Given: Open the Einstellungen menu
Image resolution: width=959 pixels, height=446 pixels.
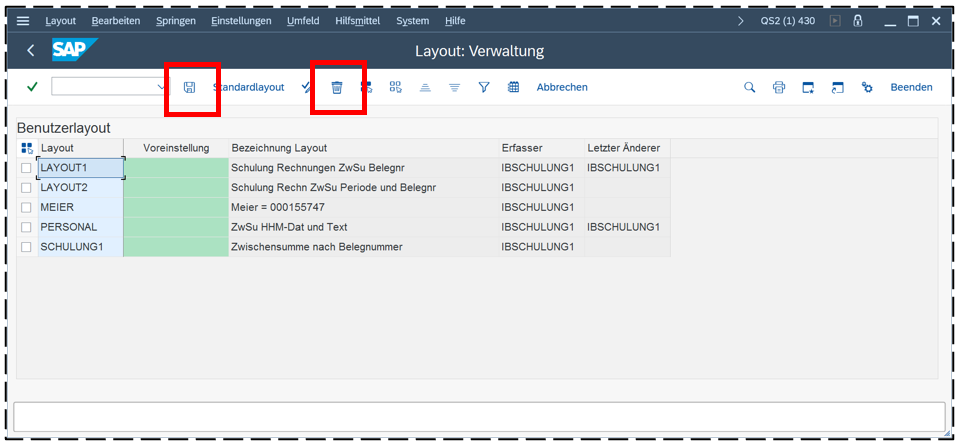Looking at the screenshot, I should 241,21.
